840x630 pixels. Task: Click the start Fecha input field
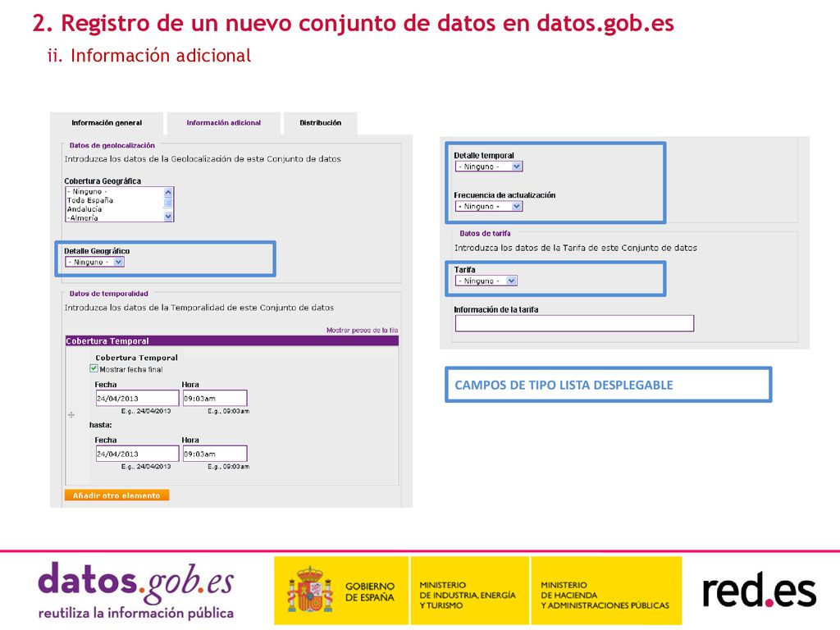[x=137, y=398]
